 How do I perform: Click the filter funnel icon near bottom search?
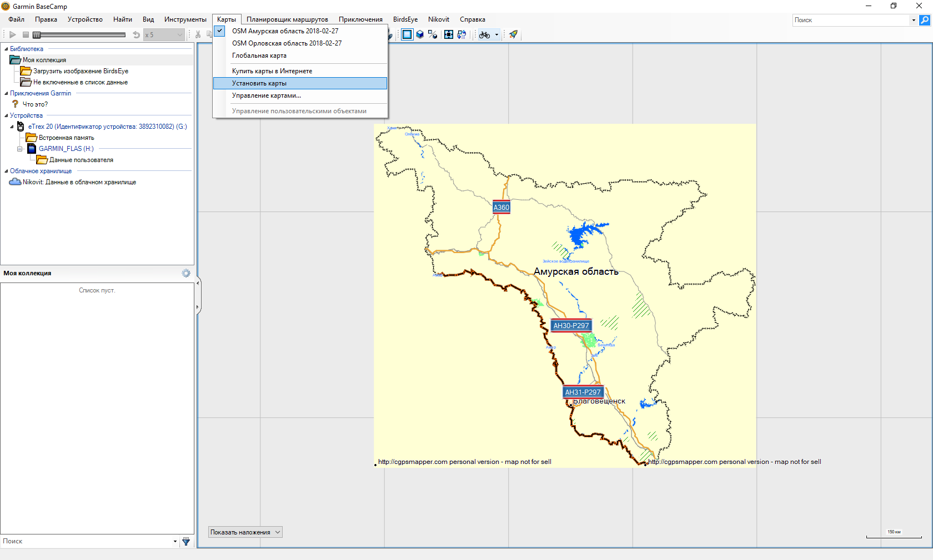pyautogui.click(x=186, y=541)
